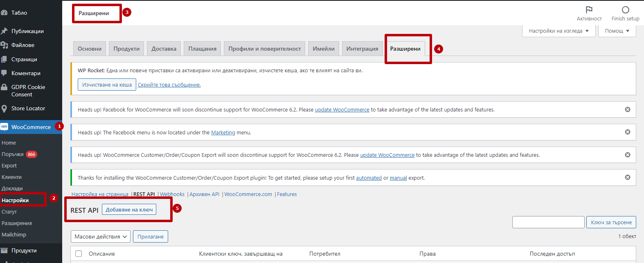Open the Интеграция tab

tap(362, 49)
